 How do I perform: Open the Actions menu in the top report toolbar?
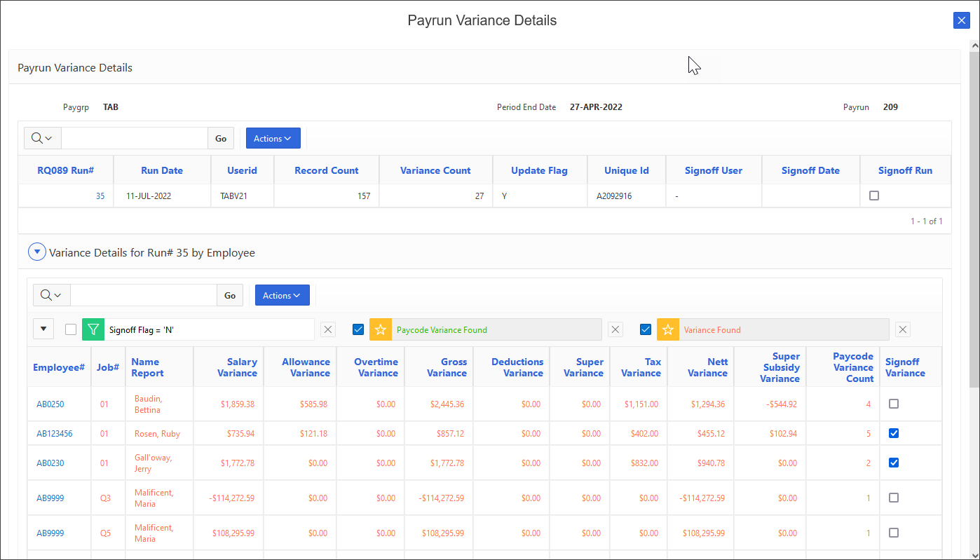click(273, 138)
